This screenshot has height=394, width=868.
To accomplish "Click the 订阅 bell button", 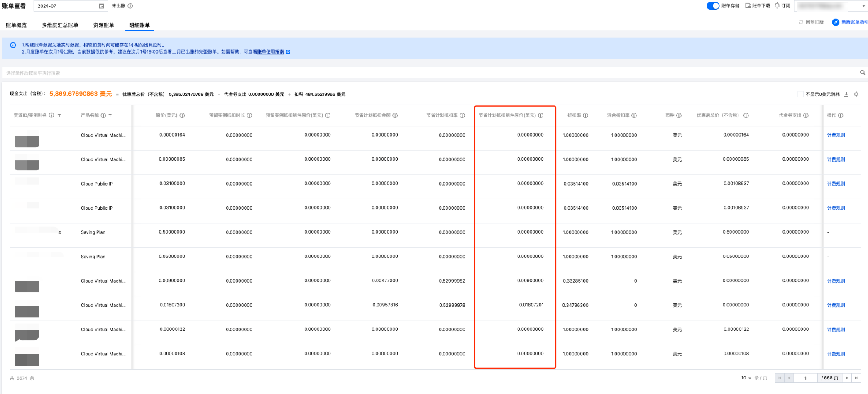I will pos(782,6).
